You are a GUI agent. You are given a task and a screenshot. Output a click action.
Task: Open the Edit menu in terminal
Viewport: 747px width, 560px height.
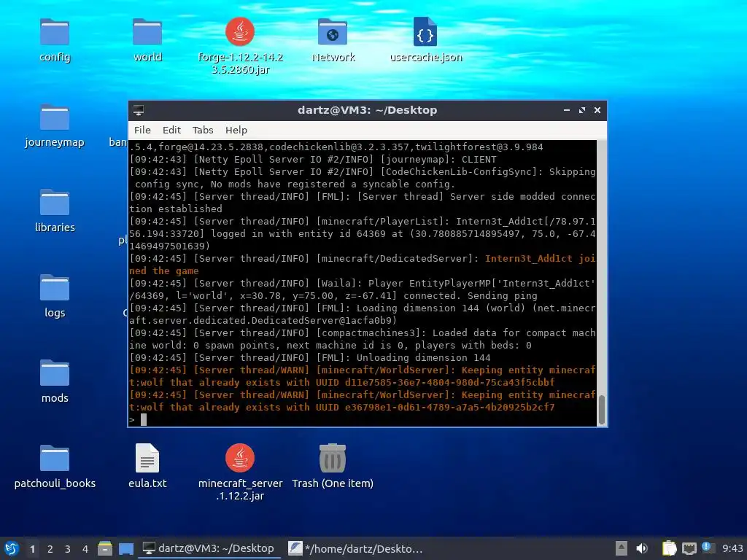[x=171, y=130]
